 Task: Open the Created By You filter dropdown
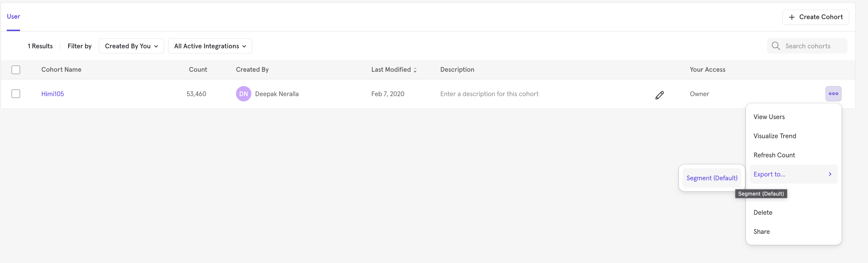click(131, 46)
